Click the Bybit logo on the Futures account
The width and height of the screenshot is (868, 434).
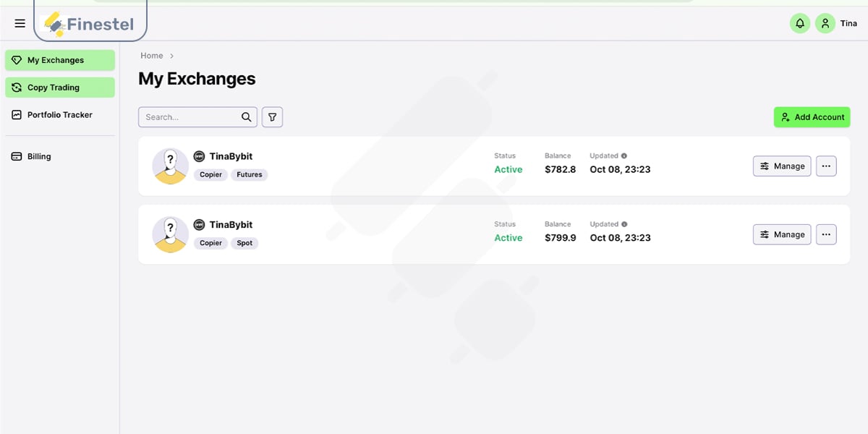coord(200,156)
